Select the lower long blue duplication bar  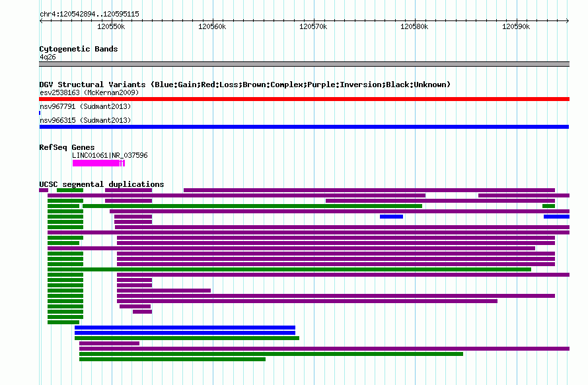click(185, 333)
